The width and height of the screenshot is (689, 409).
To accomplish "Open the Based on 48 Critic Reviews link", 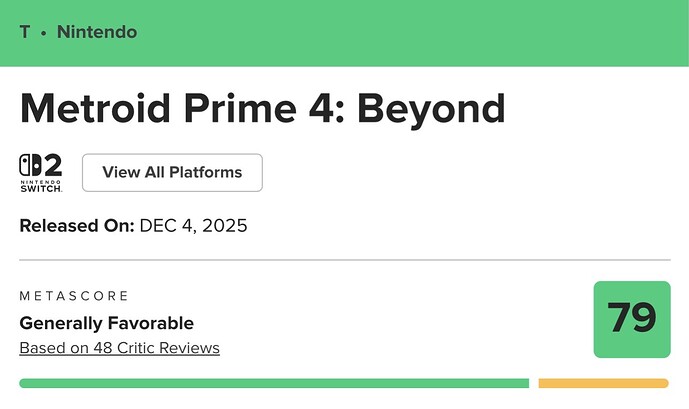I will tap(119, 348).
